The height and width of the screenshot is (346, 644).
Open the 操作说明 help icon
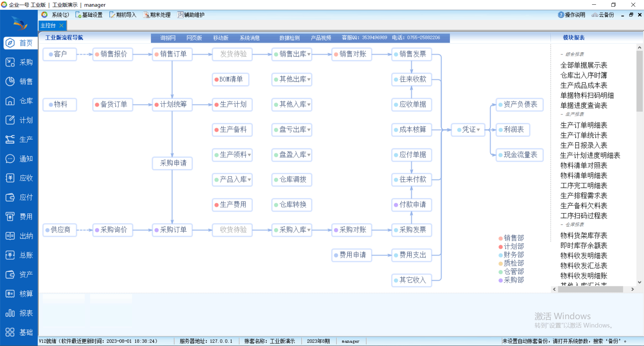pyautogui.click(x=561, y=15)
